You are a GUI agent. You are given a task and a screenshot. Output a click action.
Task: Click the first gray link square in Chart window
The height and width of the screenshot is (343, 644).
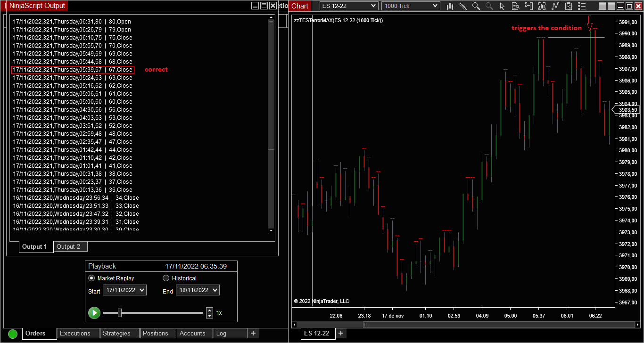click(x=603, y=6)
